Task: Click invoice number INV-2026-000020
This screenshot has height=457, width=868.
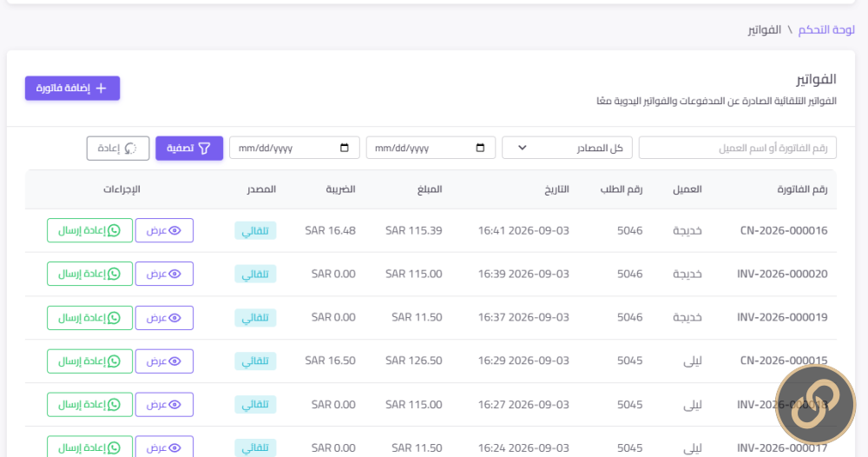Action: pos(782,274)
